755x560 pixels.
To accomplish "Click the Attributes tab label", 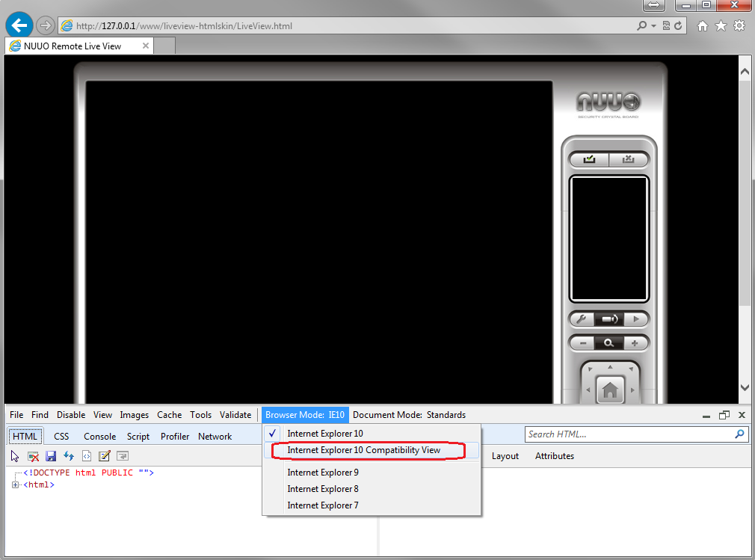I will [554, 456].
